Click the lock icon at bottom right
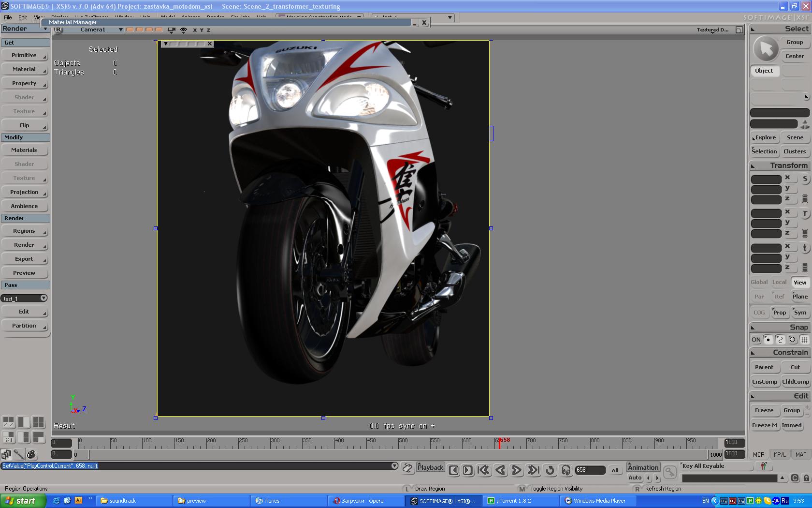 coord(806,478)
